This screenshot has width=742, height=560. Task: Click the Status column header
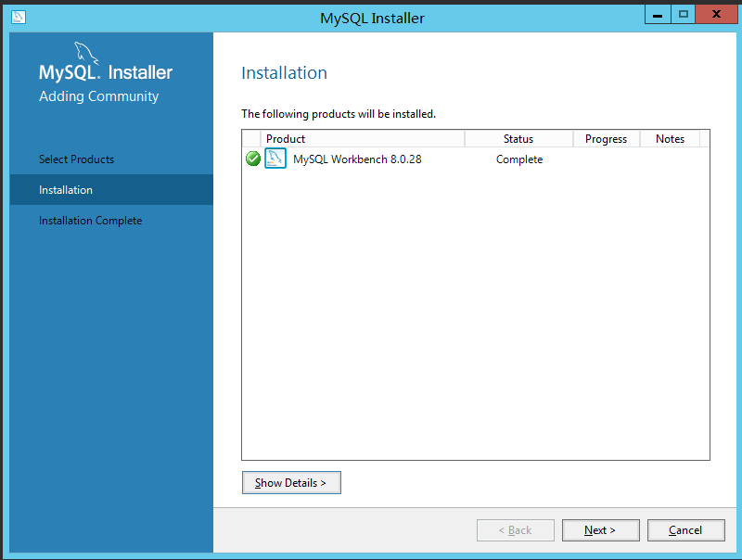click(x=518, y=138)
